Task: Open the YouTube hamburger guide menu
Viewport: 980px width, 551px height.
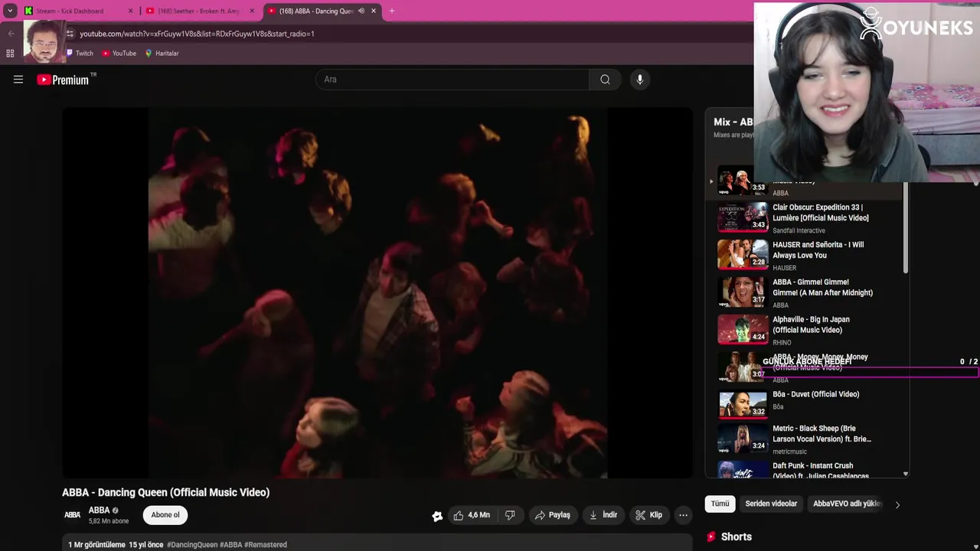Action: click(18, 80)
